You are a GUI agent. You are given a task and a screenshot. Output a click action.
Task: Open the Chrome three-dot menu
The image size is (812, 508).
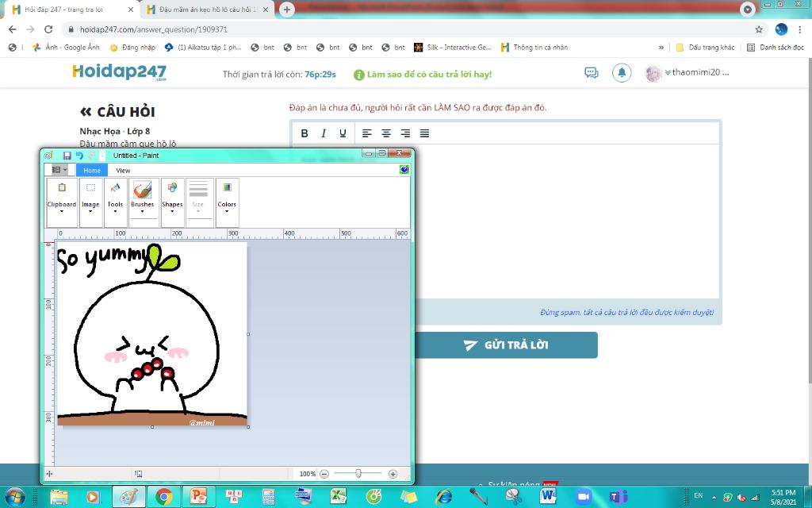800,29
